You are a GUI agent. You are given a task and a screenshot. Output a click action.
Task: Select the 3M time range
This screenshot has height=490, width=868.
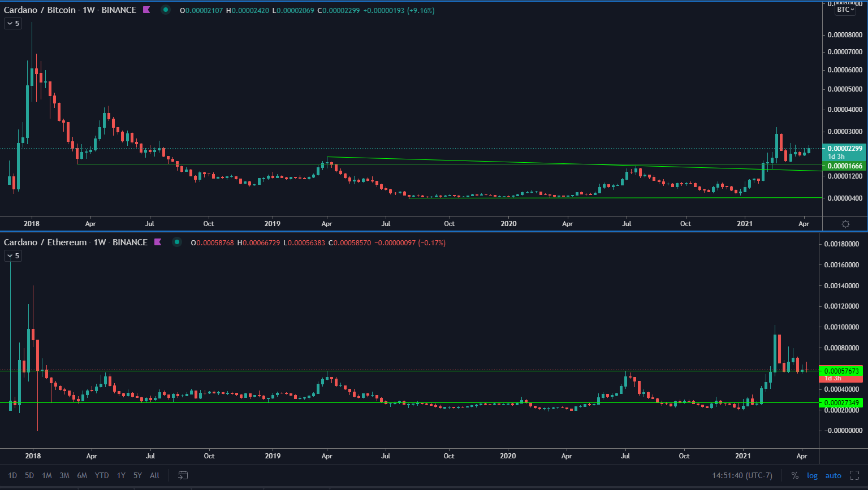pos(64,475)
